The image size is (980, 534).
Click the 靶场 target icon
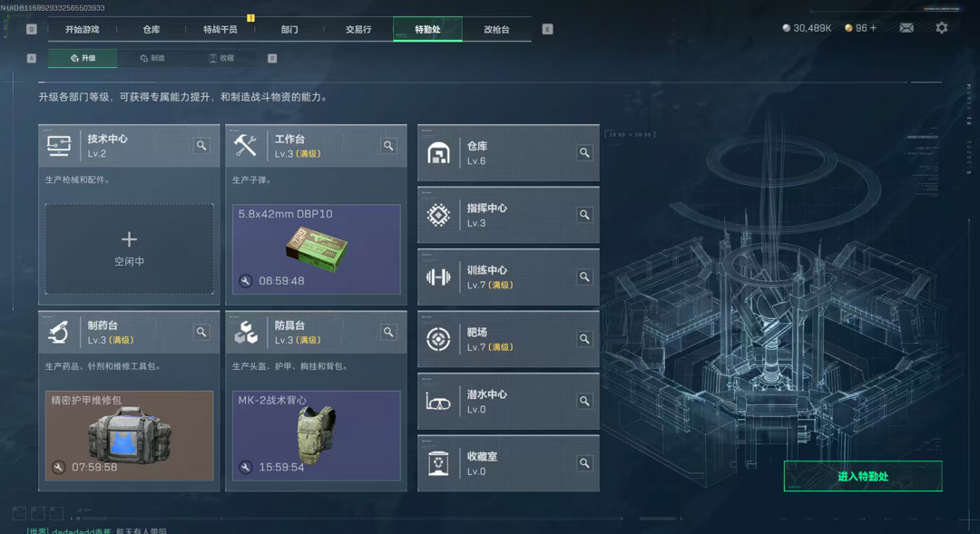pos(438,339)
